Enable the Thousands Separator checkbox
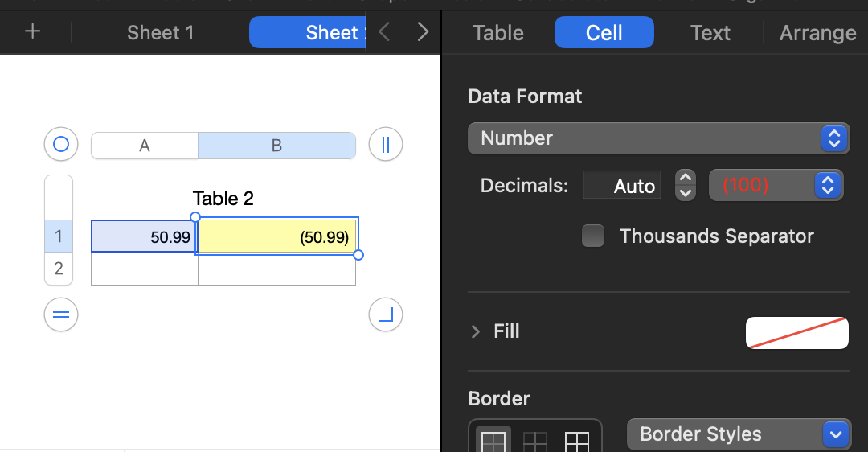Image resolution: width=868 pixels, height=452 pixels. click(593, 236)
